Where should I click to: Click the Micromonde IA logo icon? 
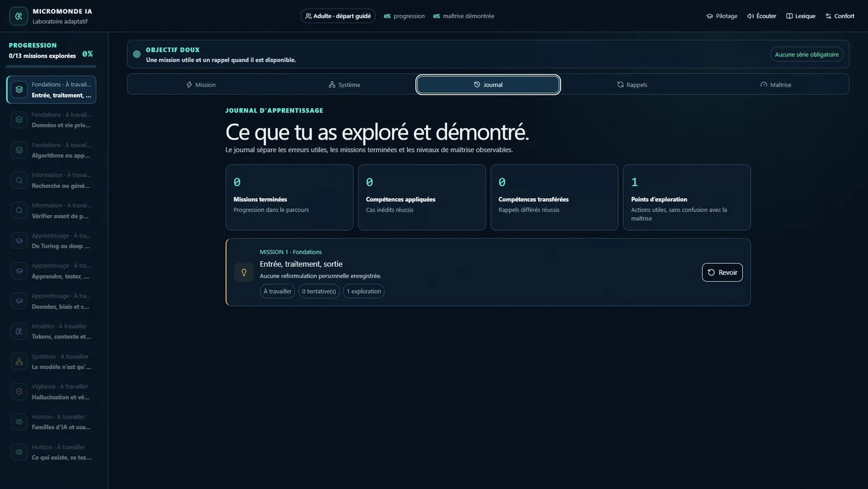pyautogui.click(x=19, y=16)
